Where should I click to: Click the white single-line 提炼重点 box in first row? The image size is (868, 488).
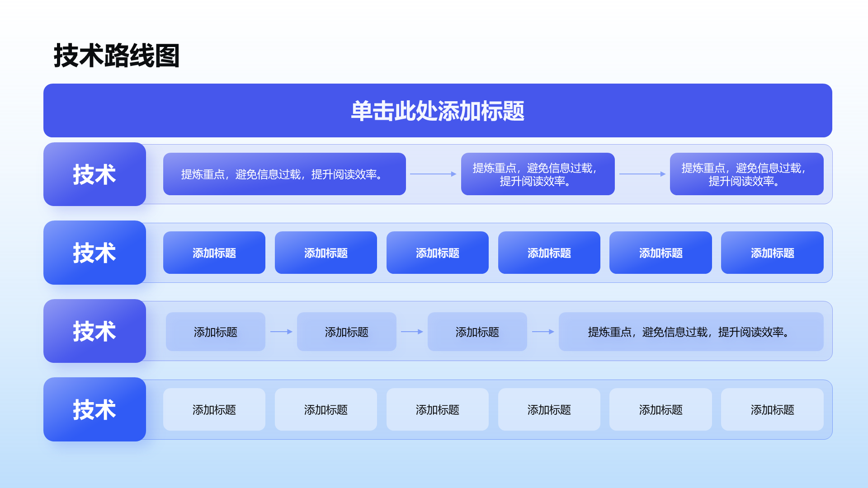pos(284,174)
